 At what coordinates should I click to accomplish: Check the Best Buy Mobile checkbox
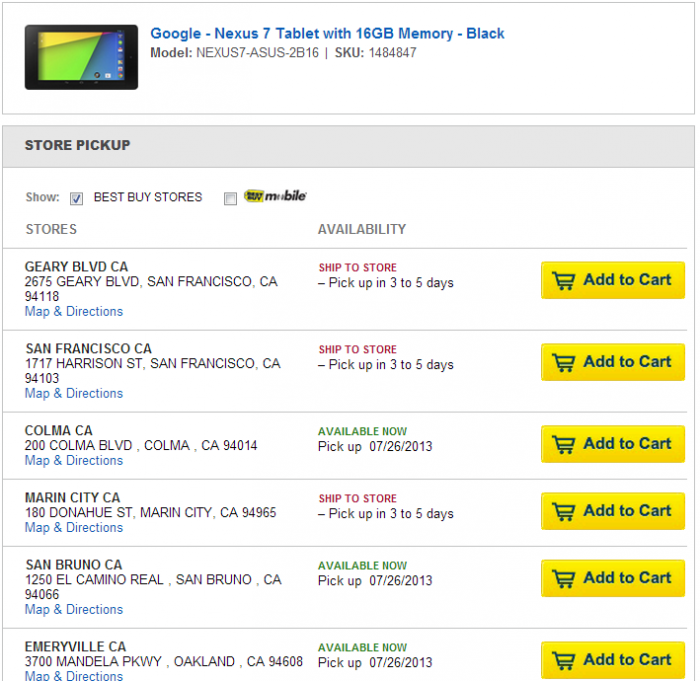(230, 198)
